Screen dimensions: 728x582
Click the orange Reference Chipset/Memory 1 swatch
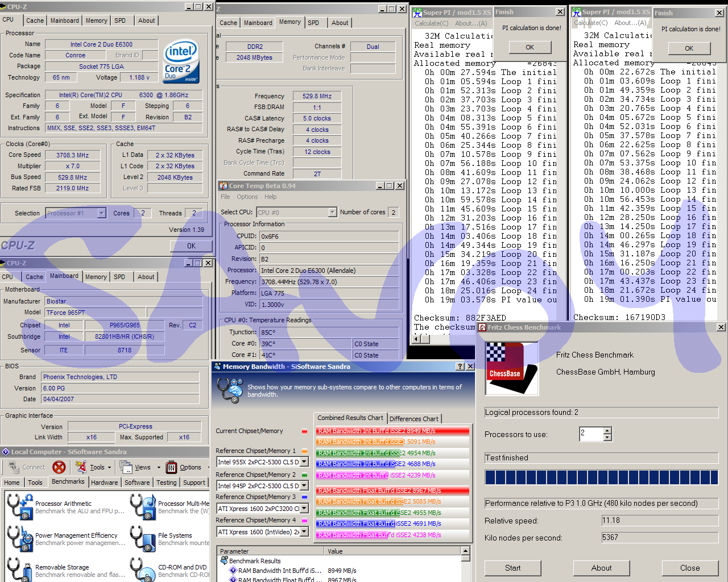[304, 451]
